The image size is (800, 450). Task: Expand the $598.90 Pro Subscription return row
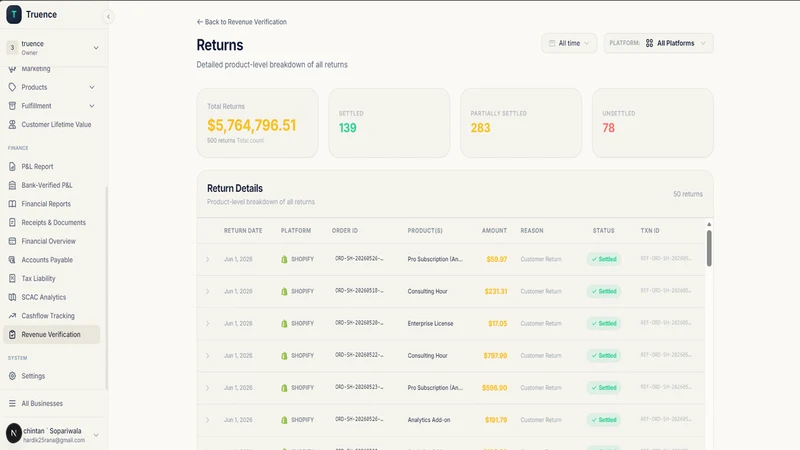pyautogui.click(x=208, y=388)
